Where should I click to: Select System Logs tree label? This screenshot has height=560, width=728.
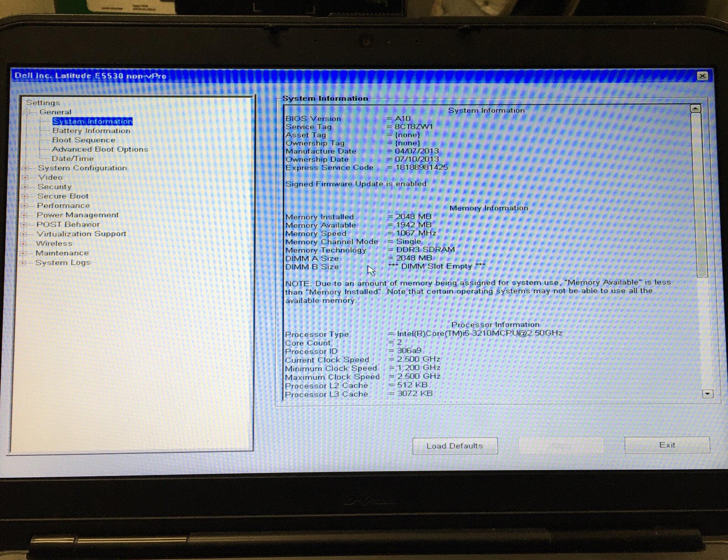click(63, 262)
